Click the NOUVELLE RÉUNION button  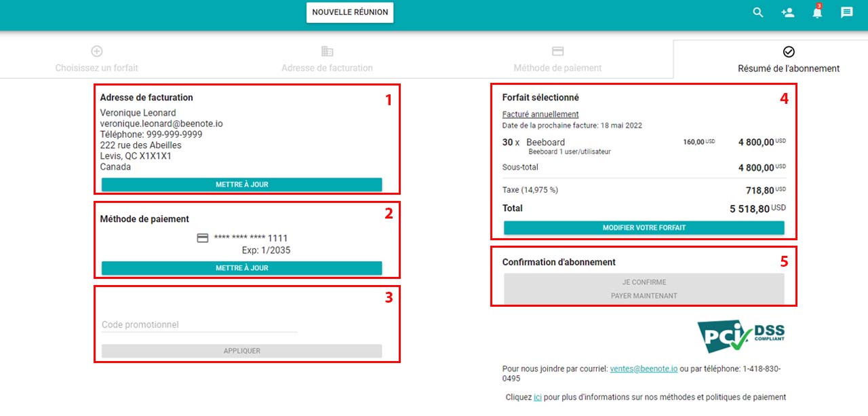coord(350,12)
